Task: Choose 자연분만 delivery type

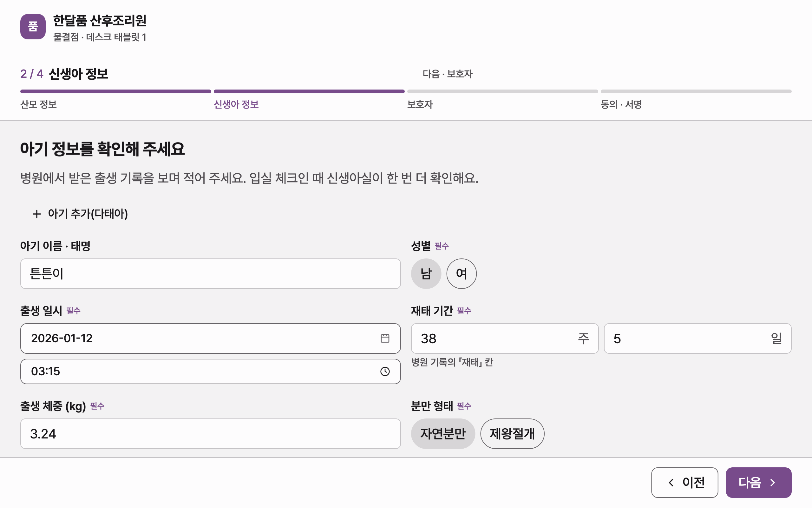Action: (x=443, y=433)
